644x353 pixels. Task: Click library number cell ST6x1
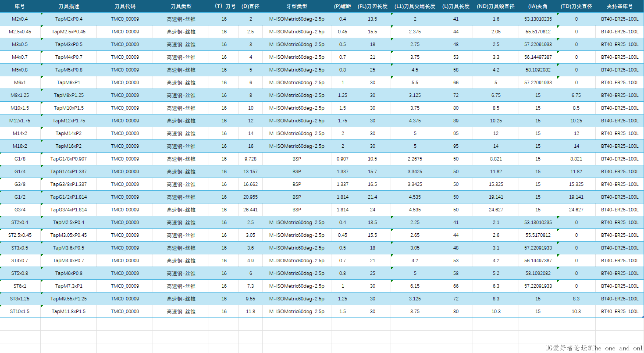click(20, 286)
